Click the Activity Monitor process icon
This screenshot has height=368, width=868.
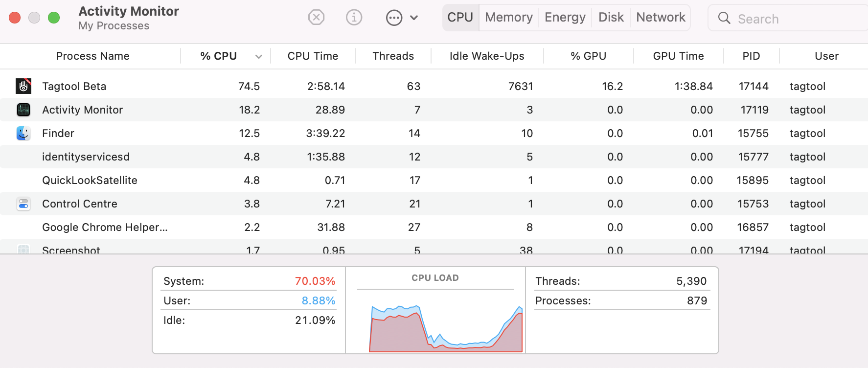point(23,110)
